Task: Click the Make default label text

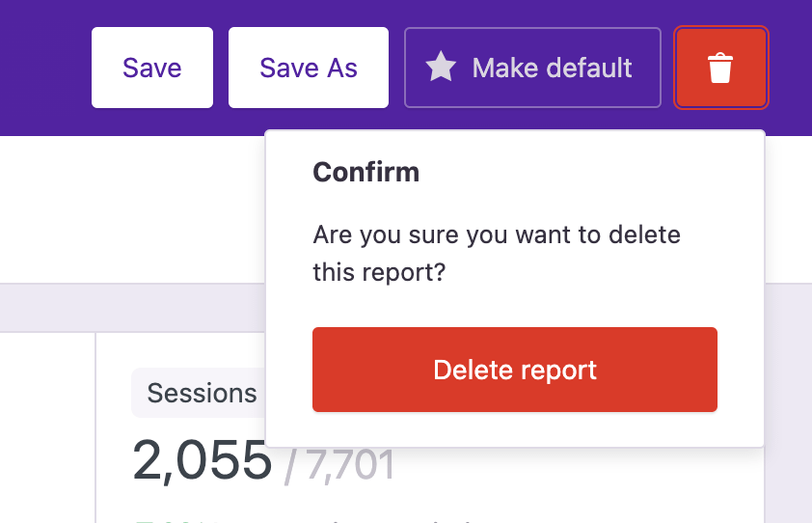Action: (552, 68)
